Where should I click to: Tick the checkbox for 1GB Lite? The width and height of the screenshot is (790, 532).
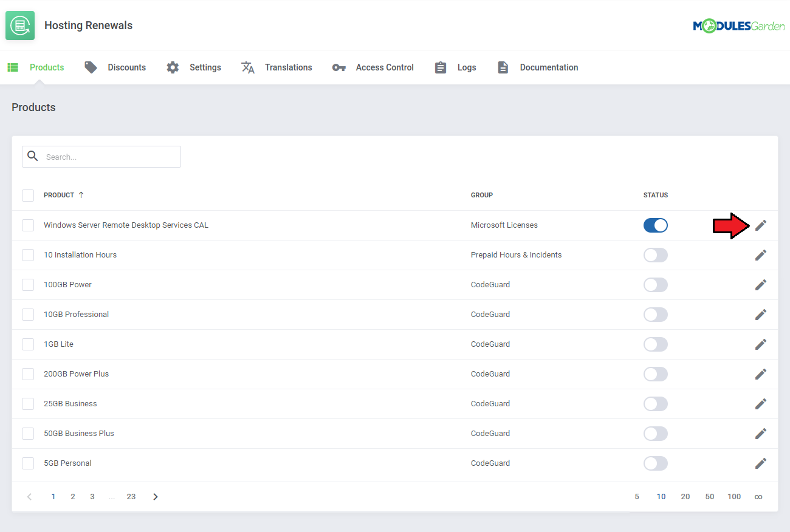[28, 344]
